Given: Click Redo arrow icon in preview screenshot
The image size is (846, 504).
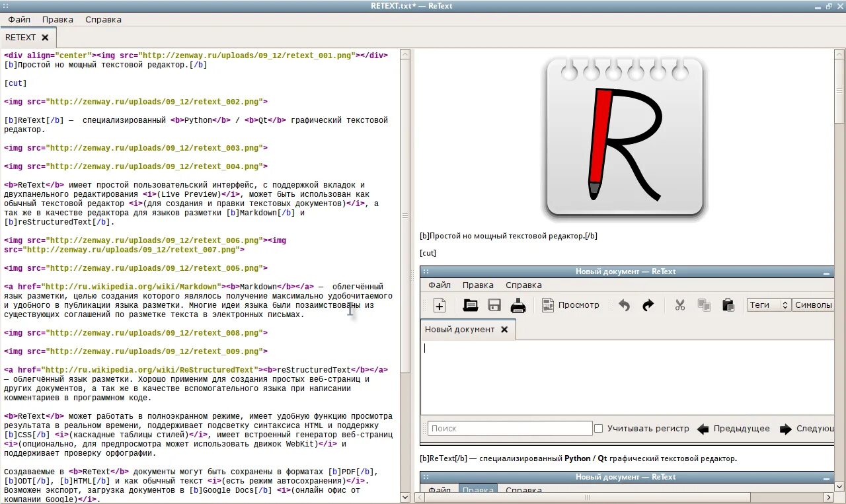Looking at the screenshot, I should pyautogui.click(x=648, y=305).
